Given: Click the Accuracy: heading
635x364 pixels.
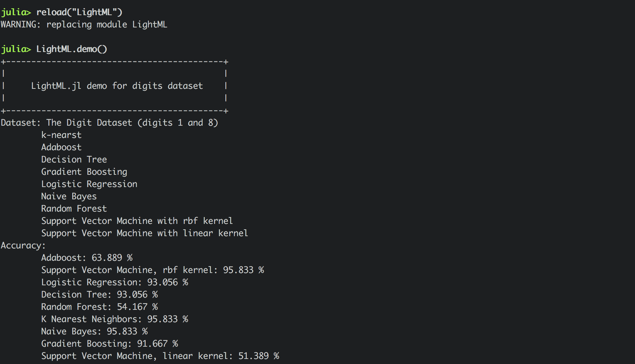Looking at the screenshot, I should click(23, 246).
